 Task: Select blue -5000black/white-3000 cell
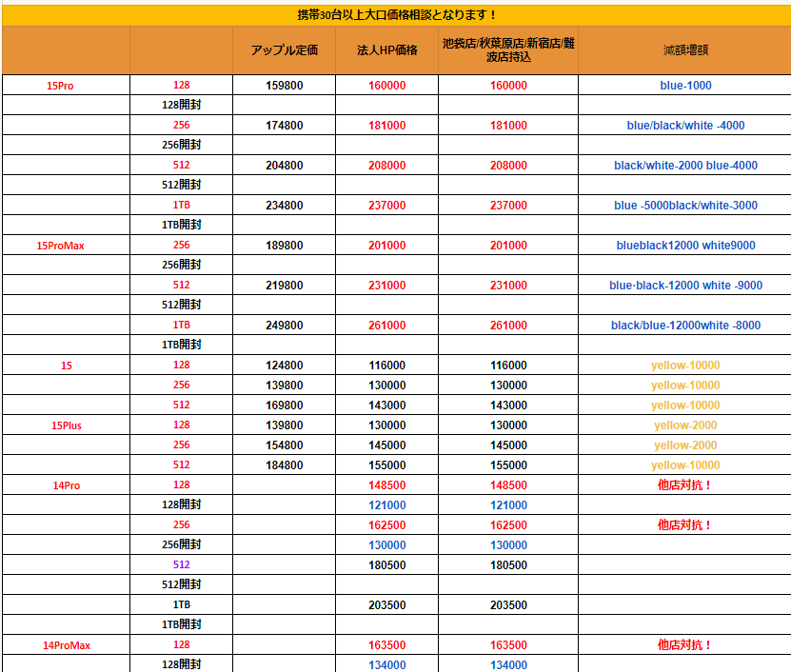pyautogui.click(x=685, y=206)
